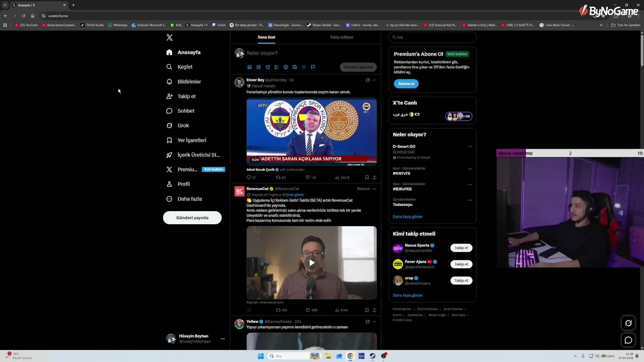This screenshot has width=644, height=362.
Task: Open more options on RevenueCat ad
Action: [x=374, y=189]
